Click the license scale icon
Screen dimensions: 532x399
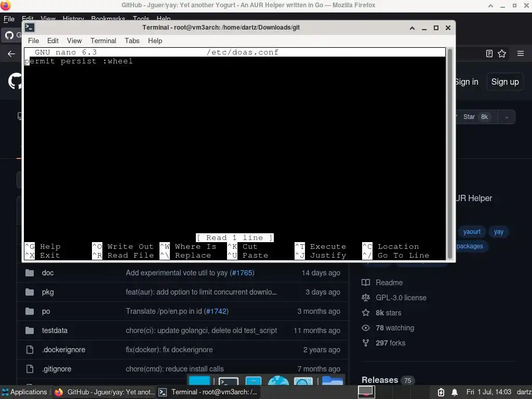[x=365, y=298]
